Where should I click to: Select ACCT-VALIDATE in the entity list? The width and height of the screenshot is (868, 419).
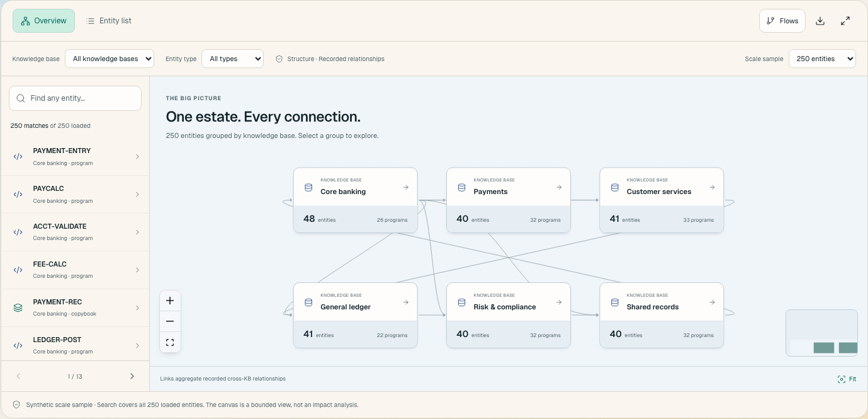pyautogui.click(x=75, y=232)
